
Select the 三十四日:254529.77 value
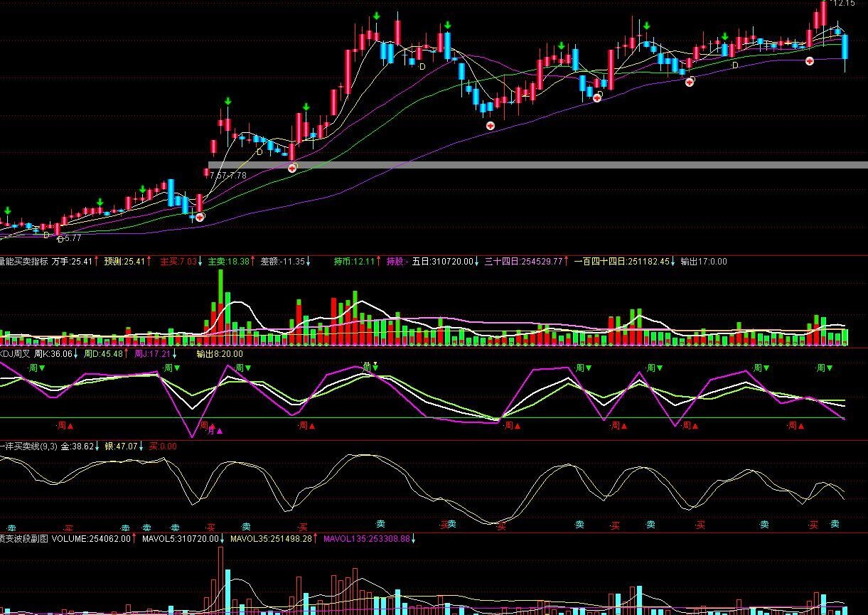(x=524, y=262)
